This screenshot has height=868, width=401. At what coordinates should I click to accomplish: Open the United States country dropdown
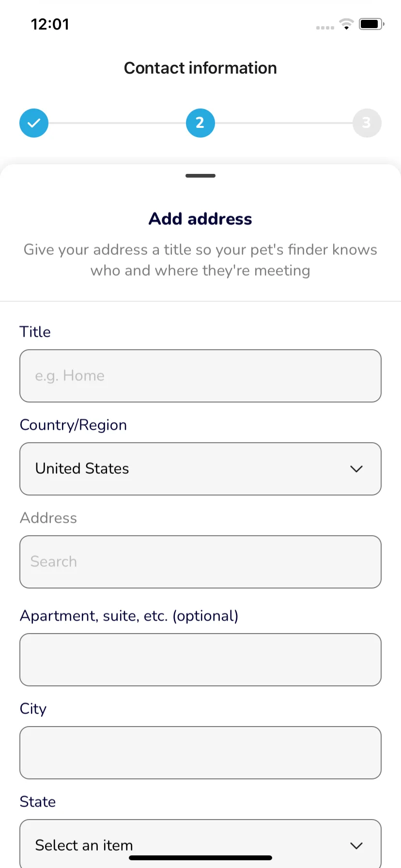[x=200, y=469]
